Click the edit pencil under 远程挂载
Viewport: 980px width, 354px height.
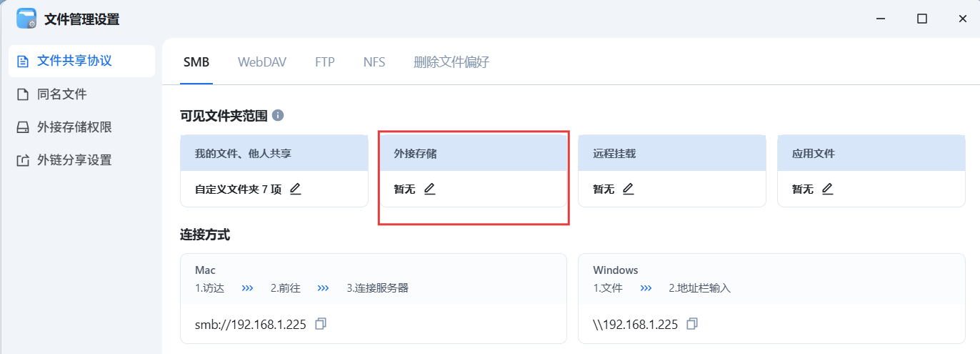pyautogui.click(x=628, y=190)
